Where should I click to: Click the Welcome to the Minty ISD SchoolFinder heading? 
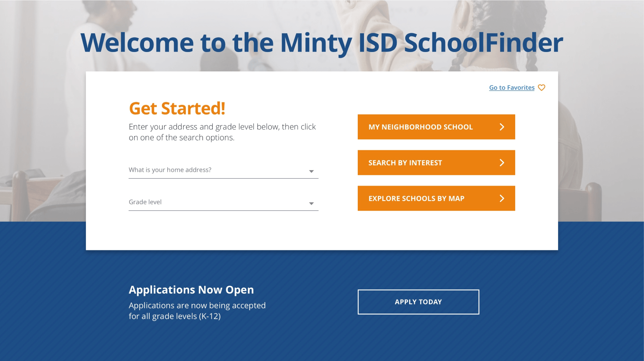point(322,43)
